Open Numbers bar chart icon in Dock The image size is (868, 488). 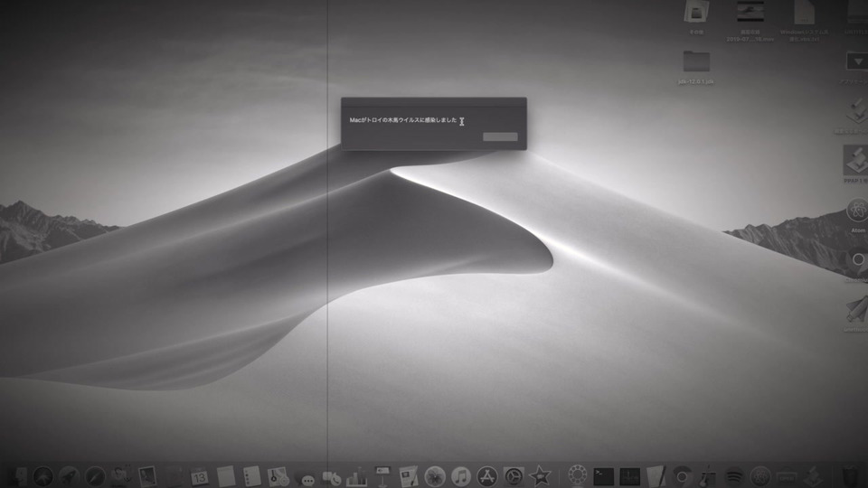[356, 476]
